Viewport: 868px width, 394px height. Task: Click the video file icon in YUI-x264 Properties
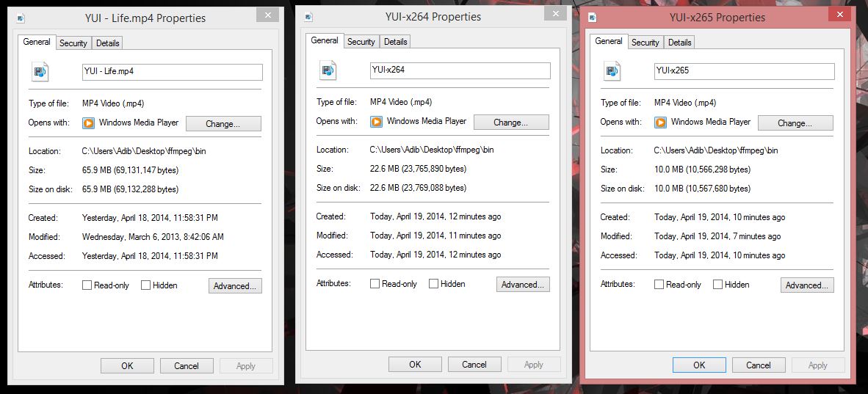click(328, 70)
